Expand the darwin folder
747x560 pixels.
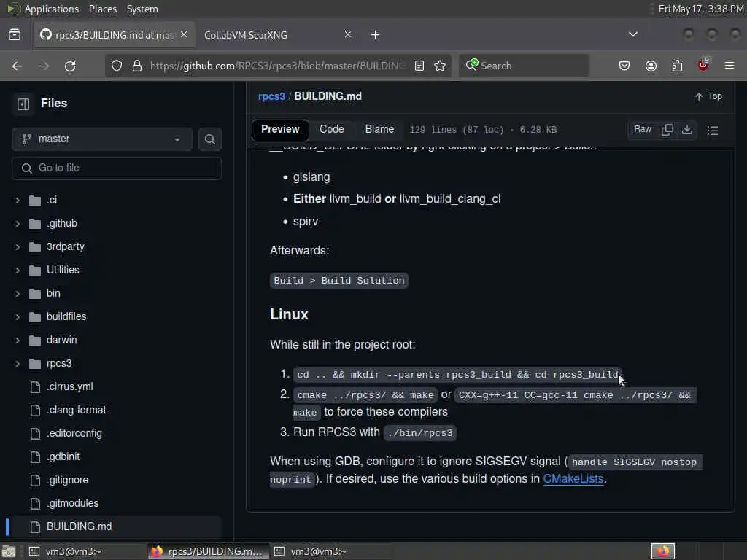click(18, 340)
